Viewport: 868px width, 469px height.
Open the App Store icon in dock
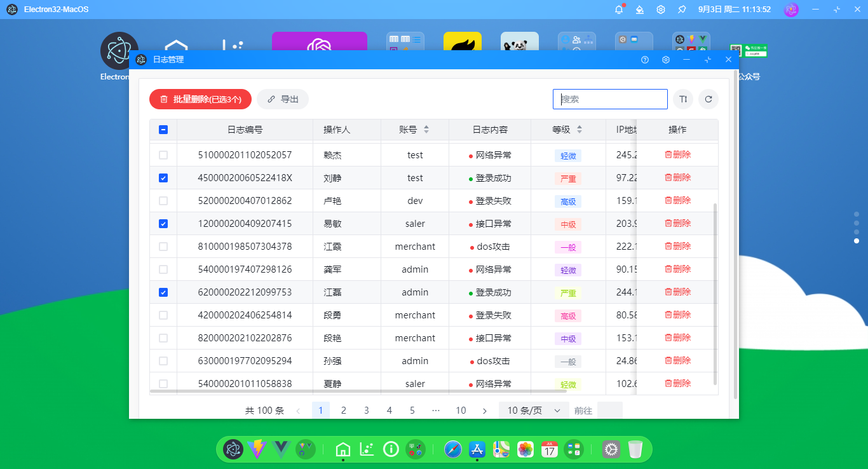[x=477, y=449]
